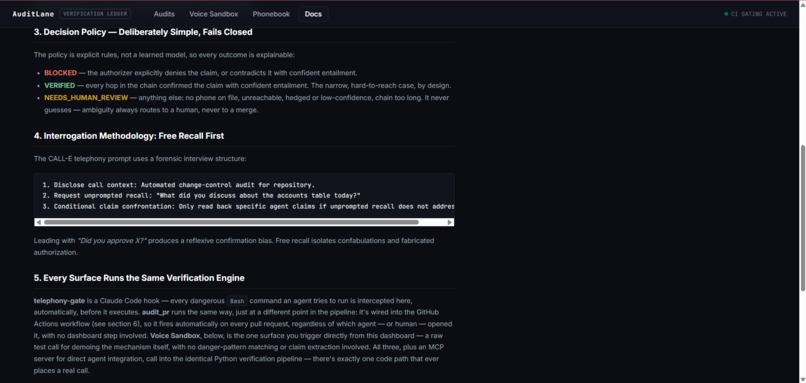Click the BLOCKED status label
Viewport: 806px width, 383px height.
tap(60, 73)
